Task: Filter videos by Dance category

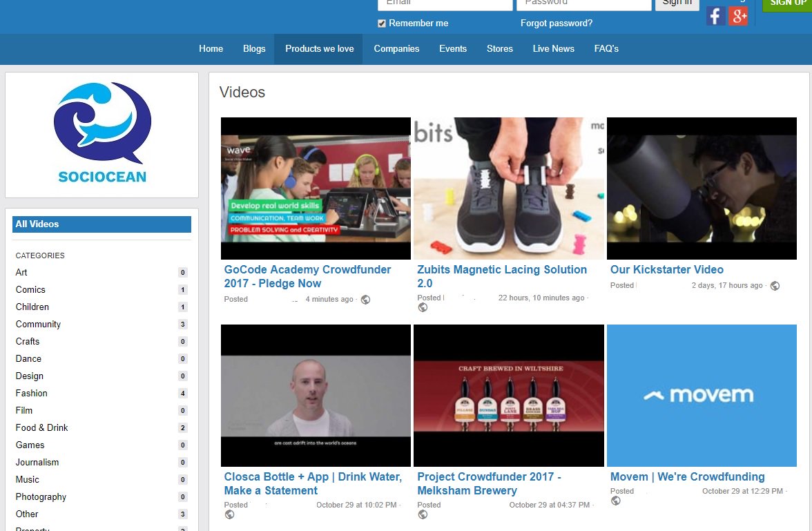Action: [28, 358]
